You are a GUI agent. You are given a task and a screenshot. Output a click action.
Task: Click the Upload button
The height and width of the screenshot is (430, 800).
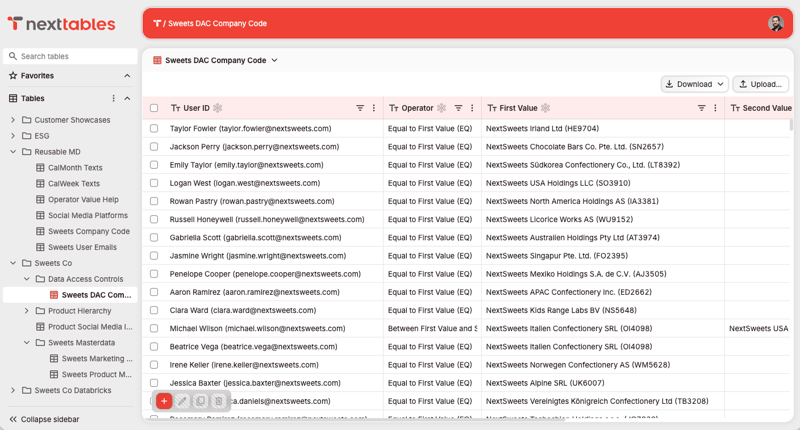click(x=760, y=84)
